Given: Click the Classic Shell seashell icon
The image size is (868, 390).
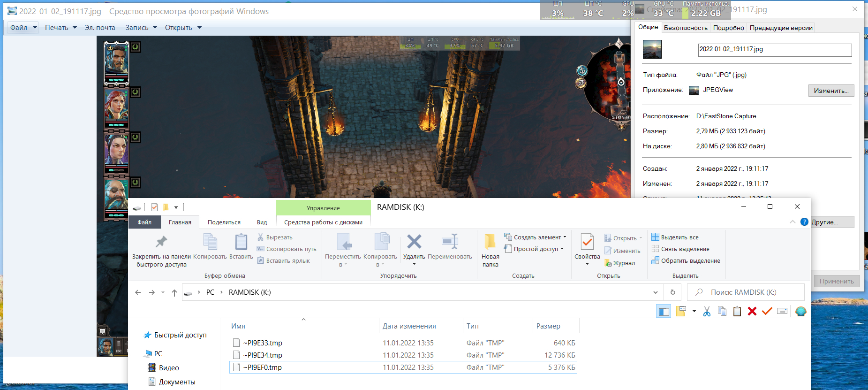Looking at the screenshot, I should point(801,311).
